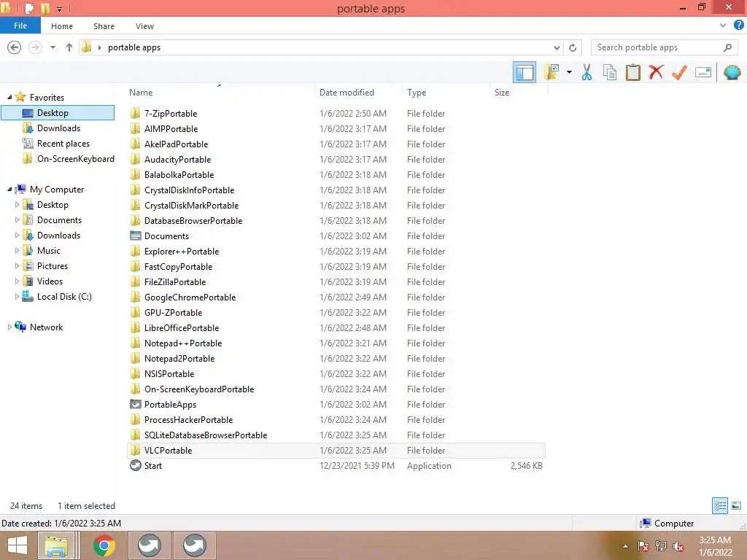Click the blue globe shell icon
Image resolution: width=747 pixels, height=560 pixels.
click(732, 72)
